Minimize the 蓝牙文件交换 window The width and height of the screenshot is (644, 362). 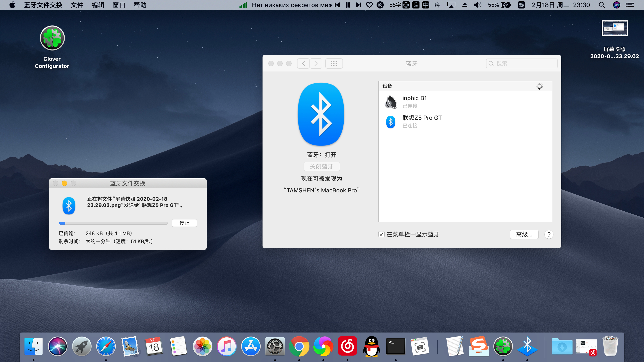[x=64, y=183]
